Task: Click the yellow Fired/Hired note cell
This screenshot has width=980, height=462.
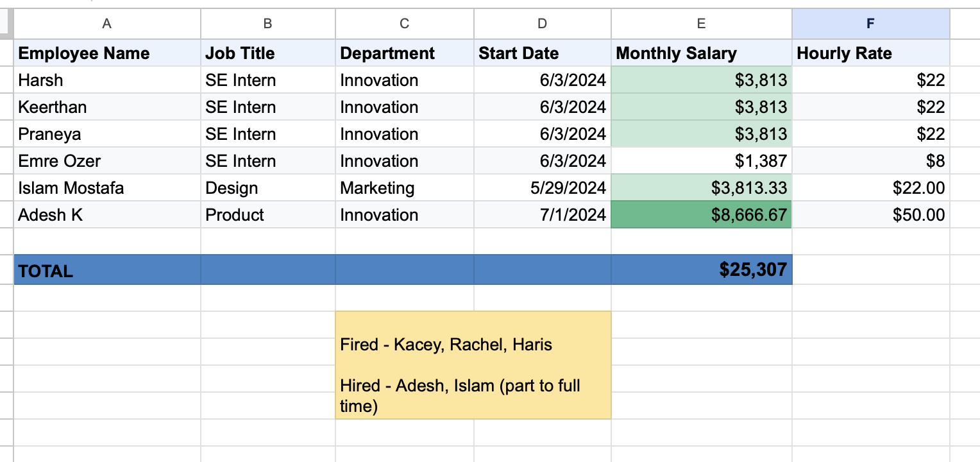Action: 473,365
